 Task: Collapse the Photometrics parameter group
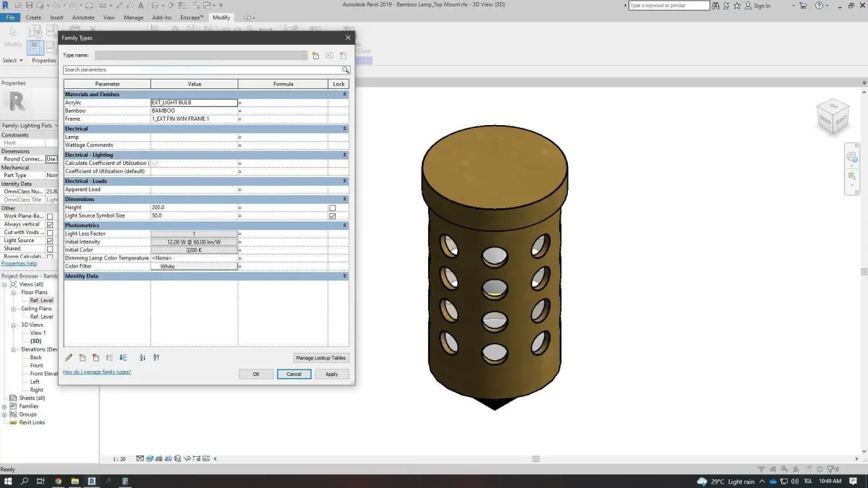pos(344,226)
